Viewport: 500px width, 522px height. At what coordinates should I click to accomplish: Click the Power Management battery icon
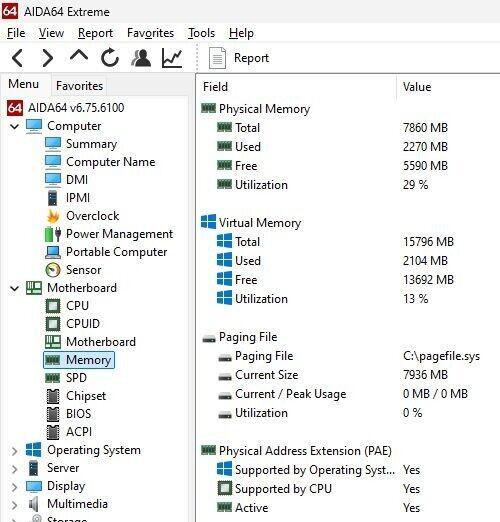pyautogui.click(x=53, y=234)
